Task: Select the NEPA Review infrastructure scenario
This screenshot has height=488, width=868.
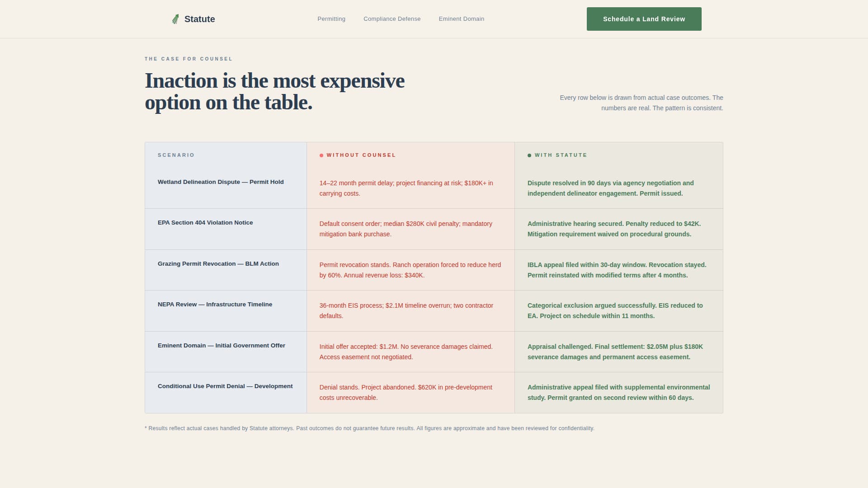Action: pyautogui.click(x=215, y=304)
